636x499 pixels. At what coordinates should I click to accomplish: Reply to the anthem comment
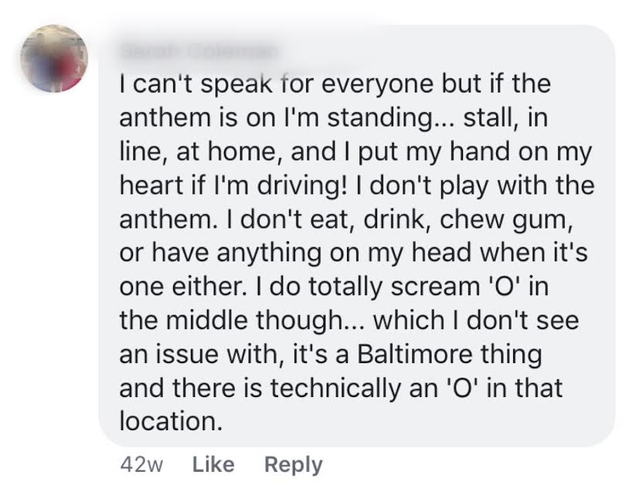click(293, 465)
